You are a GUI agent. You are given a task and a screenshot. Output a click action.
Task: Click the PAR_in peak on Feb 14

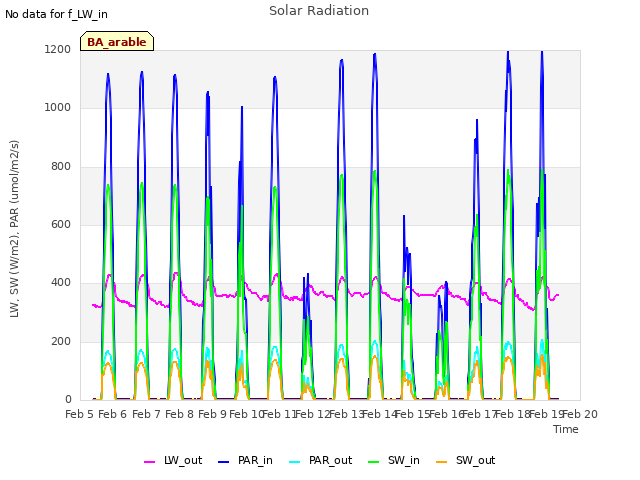pyautogui.click(x=375, y=54)
